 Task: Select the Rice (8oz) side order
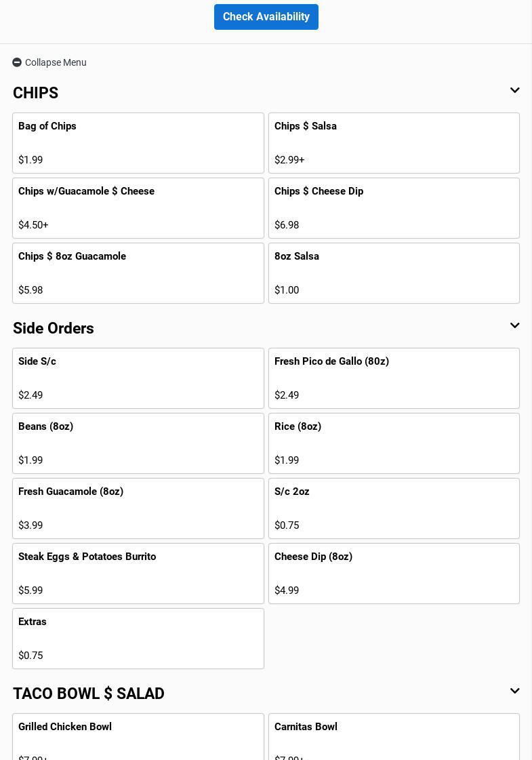pyautogui.click(x=394, y=443)
